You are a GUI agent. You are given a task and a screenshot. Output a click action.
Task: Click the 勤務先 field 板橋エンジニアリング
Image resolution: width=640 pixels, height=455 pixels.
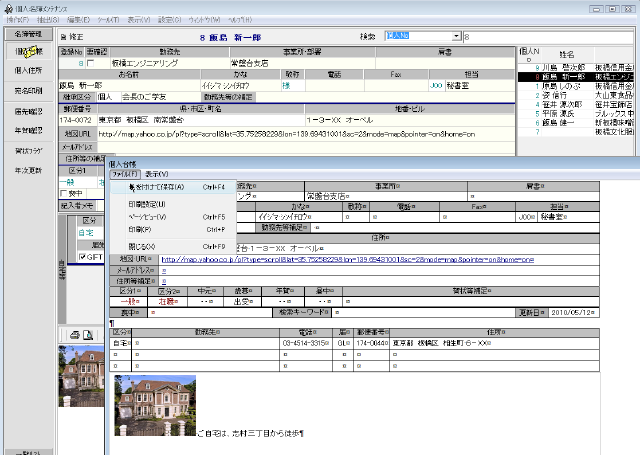pos(169,63)
